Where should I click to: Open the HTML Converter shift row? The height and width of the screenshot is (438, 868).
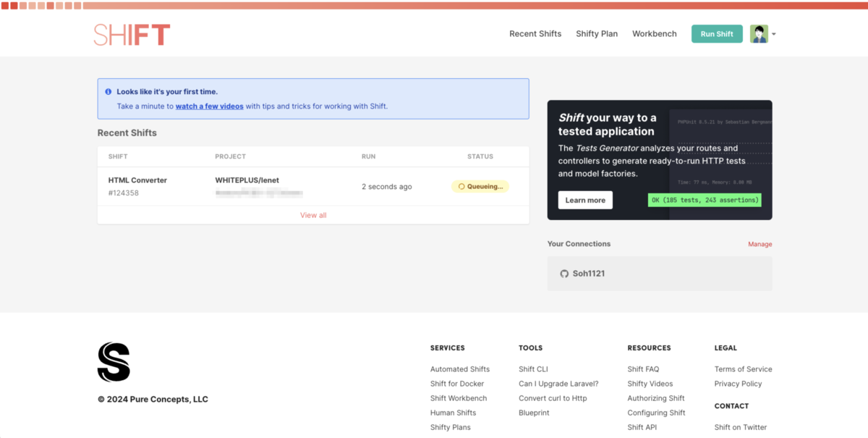tap(313, 187)
